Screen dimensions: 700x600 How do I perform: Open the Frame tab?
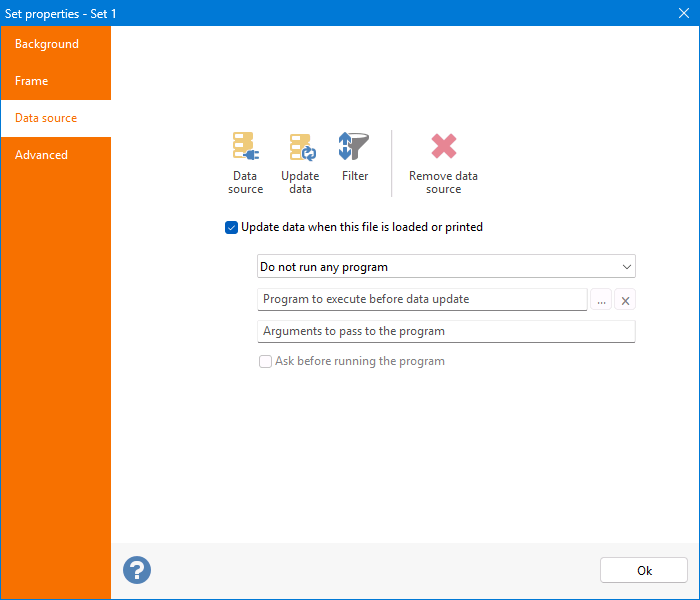(x=32, y=81)
